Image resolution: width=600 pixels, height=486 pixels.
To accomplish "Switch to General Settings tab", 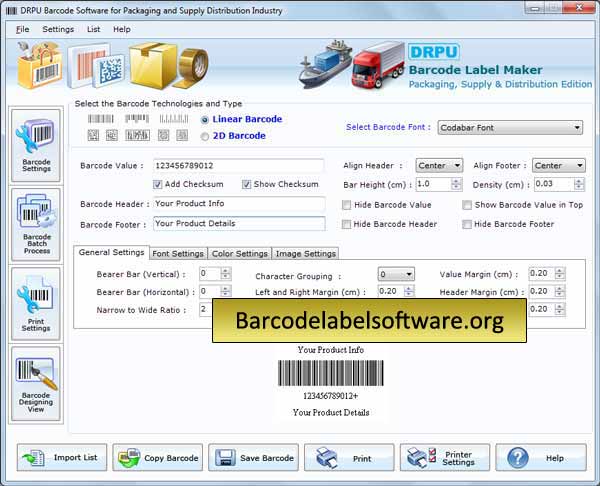I will (111, 253).
